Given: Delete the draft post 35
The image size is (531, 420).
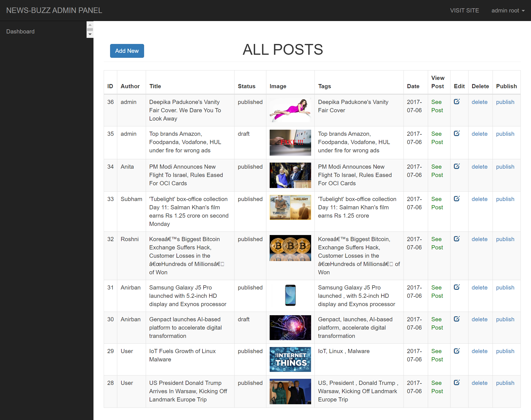Looking at the screenshot, I should 480,134.
